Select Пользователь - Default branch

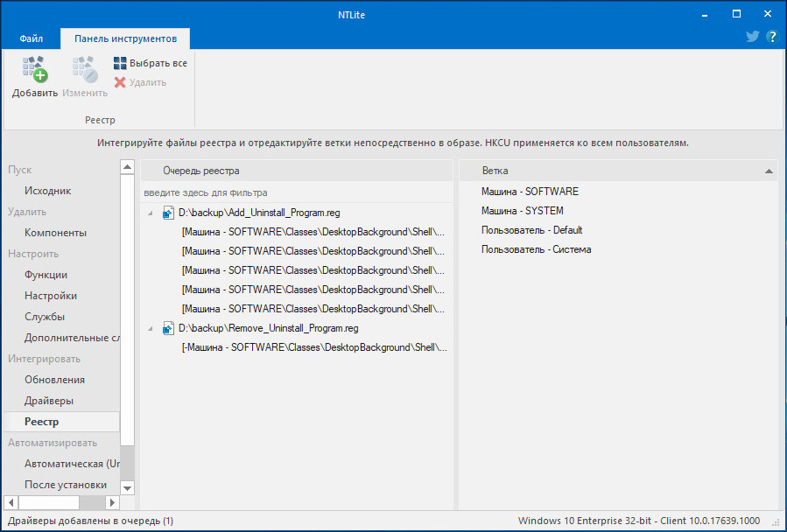point(531,230)
